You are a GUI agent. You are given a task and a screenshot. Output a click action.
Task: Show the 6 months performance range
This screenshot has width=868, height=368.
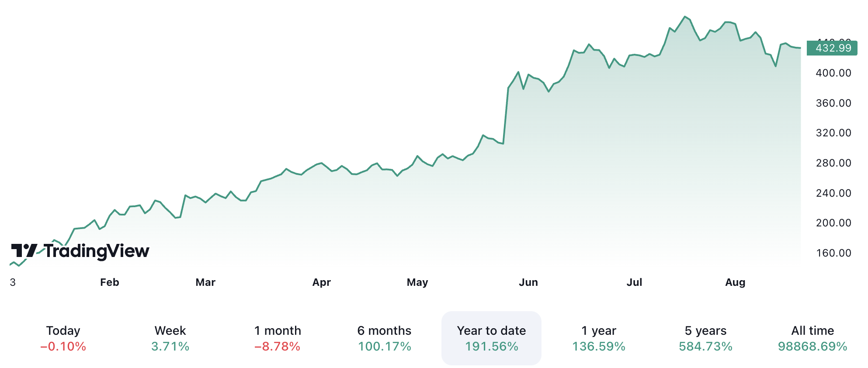[384, 338]
